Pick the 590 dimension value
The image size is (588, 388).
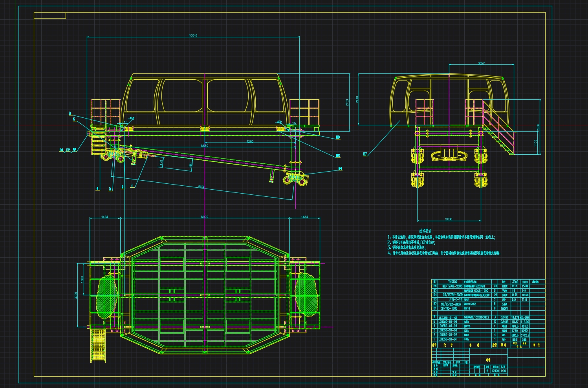tap(191, 165)
